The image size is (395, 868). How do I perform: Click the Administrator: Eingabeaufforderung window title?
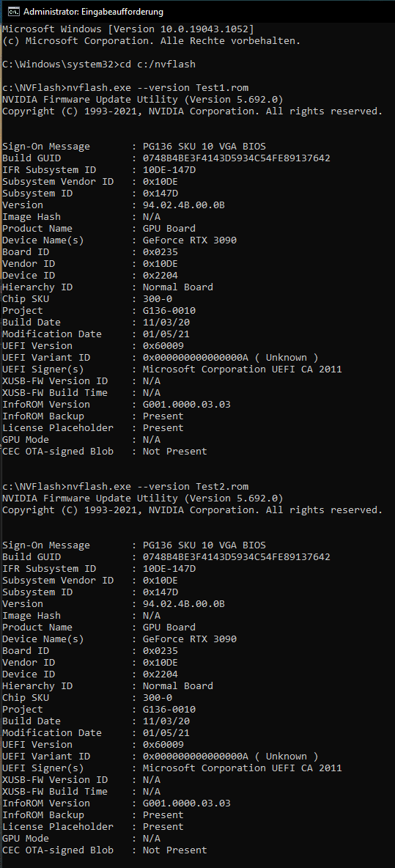point(94,11)
